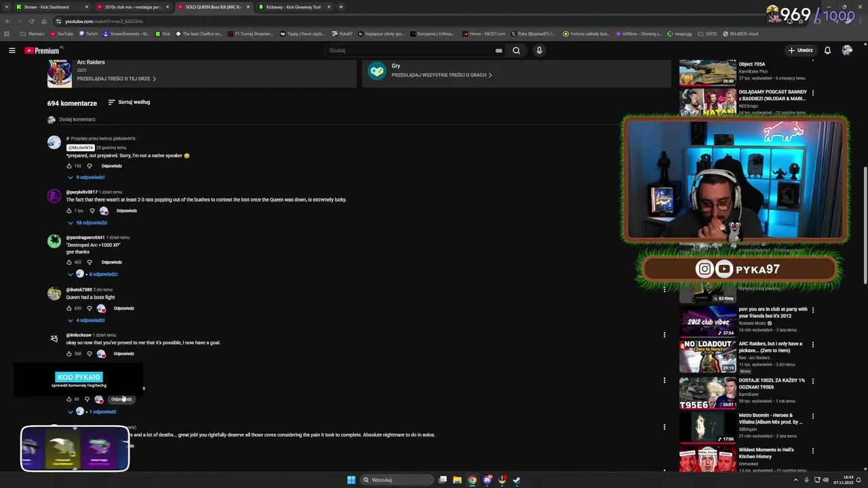The height and width of the screenshot is (488, 868).
Task: Go back in browser history
Action: (7, 21)
